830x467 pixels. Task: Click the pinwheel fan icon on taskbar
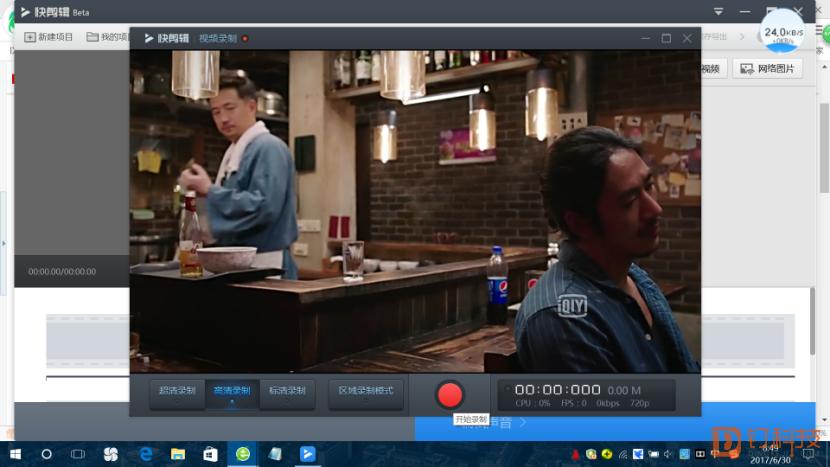point(111,454)
